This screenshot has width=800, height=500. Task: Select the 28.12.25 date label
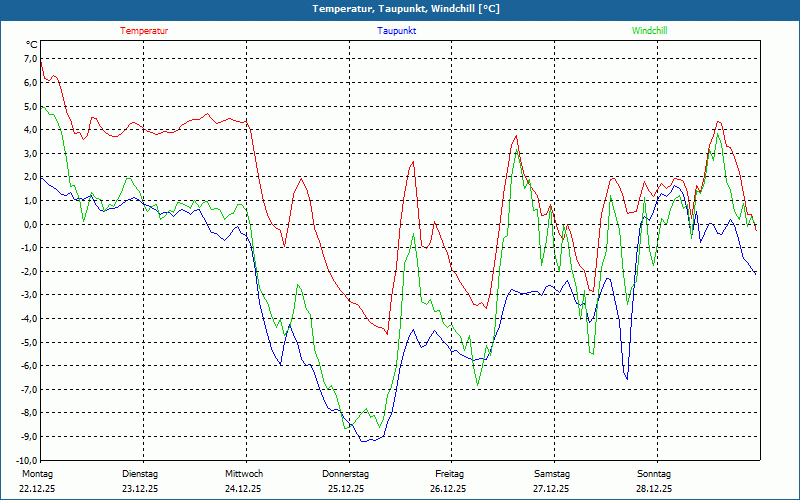click(x=654, y=489)
